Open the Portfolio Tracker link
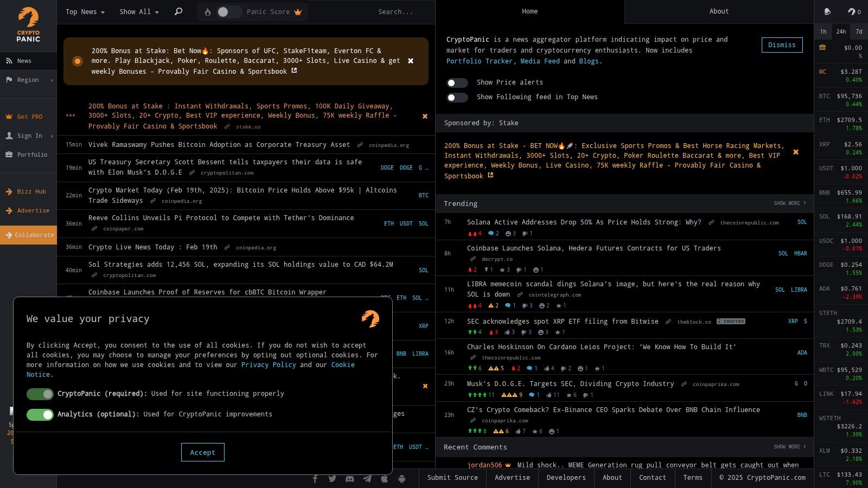Screen dimensions: 868x488 pyautogui.click(x=479, y=61)
